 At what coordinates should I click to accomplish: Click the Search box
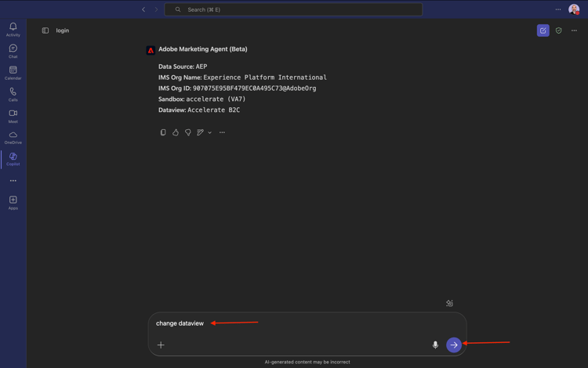(293, 9)
